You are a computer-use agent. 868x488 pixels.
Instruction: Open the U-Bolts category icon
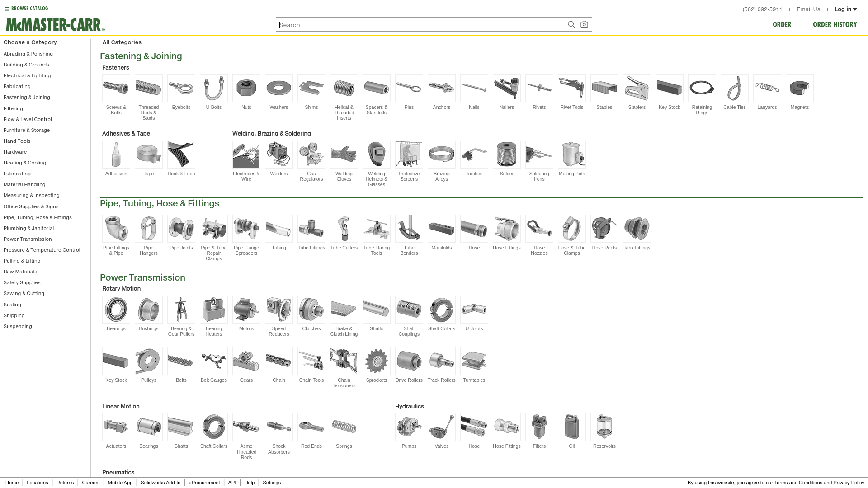tap(214, 88)
